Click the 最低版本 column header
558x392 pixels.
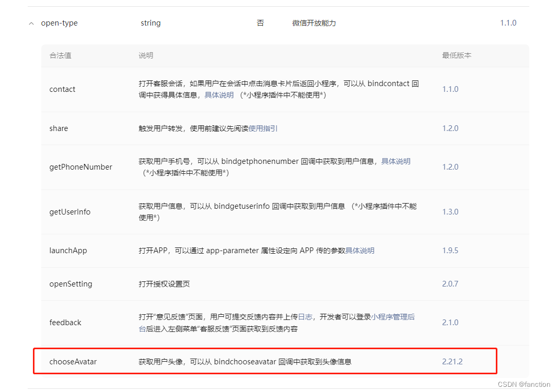[x=457, y=55]
